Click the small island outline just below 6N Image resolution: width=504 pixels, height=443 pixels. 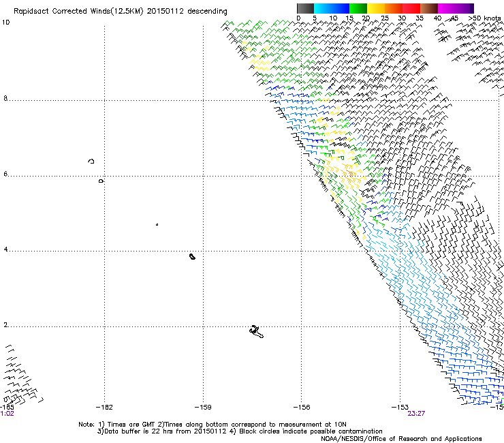click(101, 181)
